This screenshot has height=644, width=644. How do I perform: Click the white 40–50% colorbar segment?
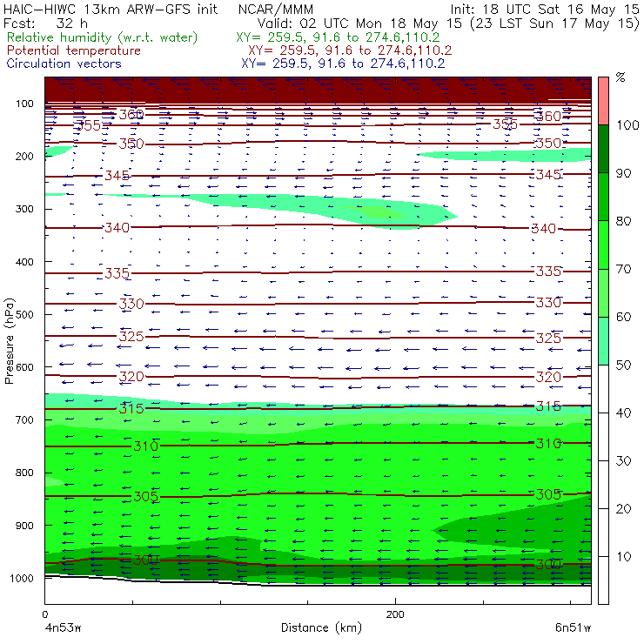click(x=603, y=389)
